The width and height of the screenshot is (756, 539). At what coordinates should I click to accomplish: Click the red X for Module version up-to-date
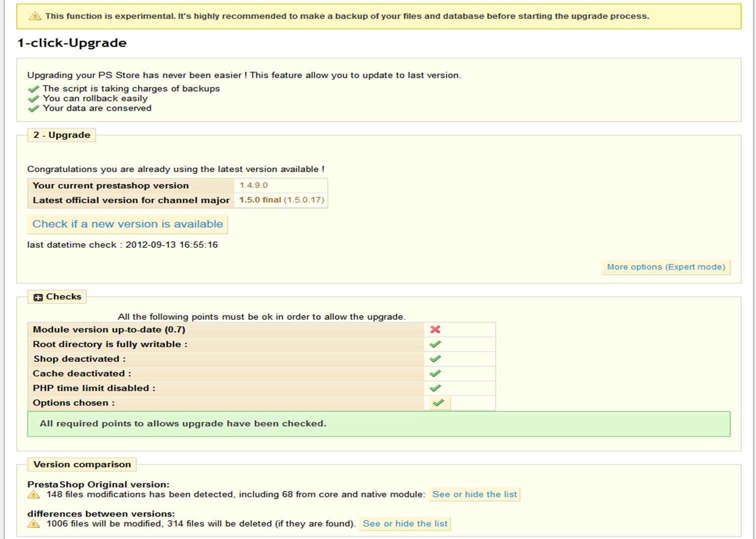click(x=435, y=329)
